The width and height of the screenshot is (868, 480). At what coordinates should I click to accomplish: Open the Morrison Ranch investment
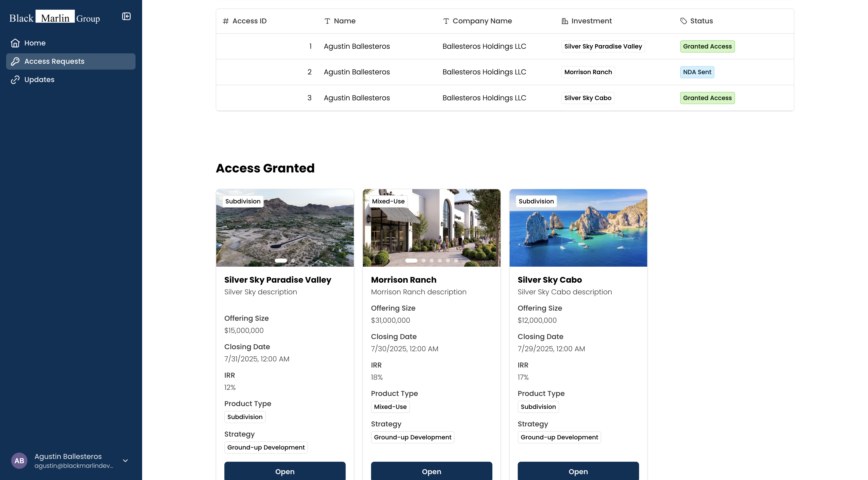pyautogui.click(x=431, y=471)
